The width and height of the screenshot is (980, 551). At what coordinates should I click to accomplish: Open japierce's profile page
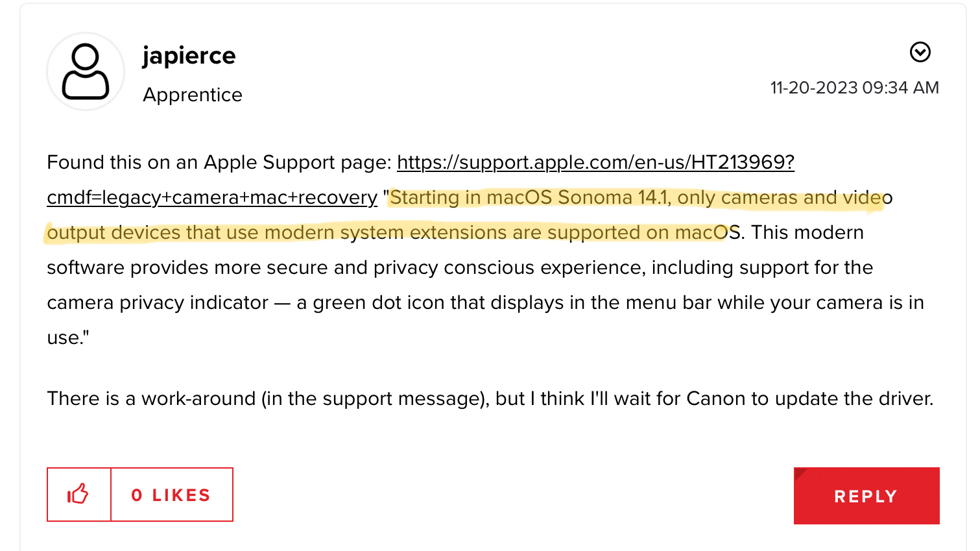coord(189,56)
